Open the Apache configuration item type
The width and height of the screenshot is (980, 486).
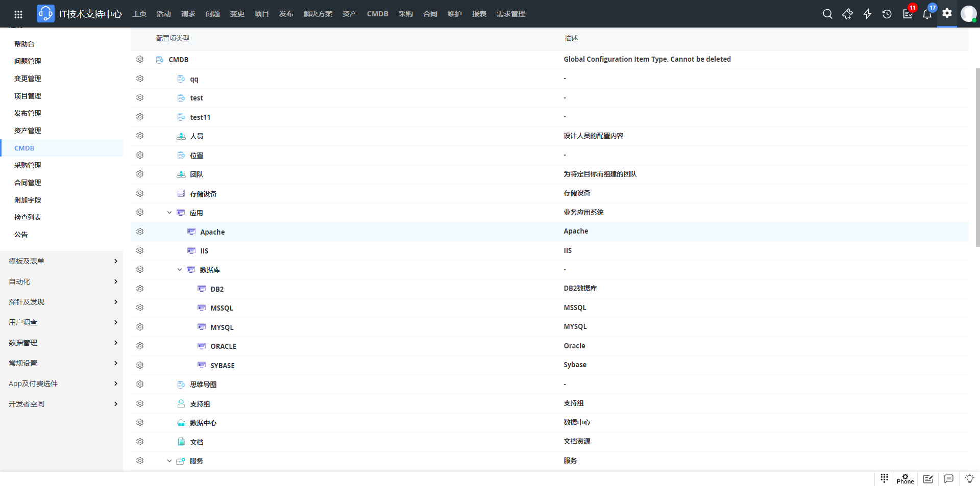click(x=212, y=232)
